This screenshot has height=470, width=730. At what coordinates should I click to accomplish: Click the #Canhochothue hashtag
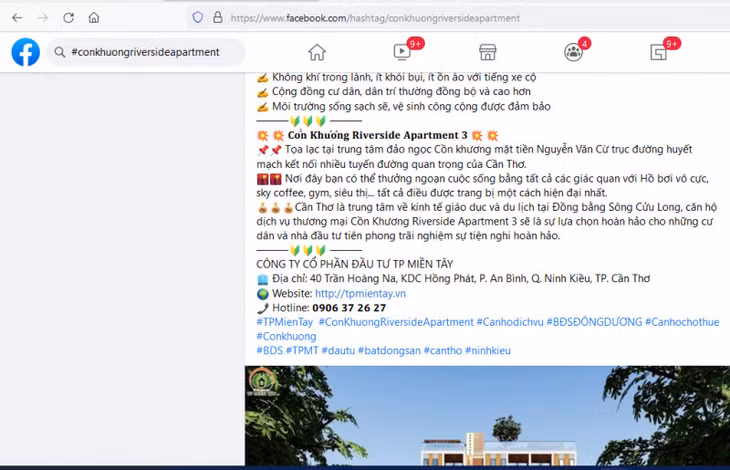(x=682, y=322)
